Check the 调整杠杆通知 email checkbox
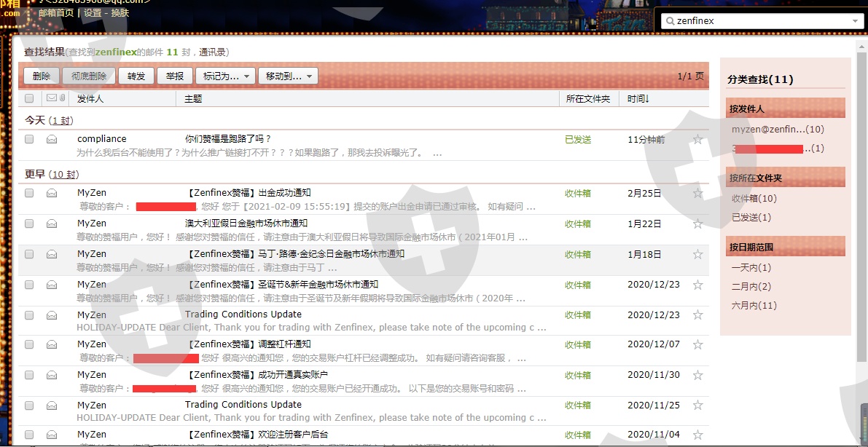Viewport: 868px width, 447px height. (x=29, y=344)
